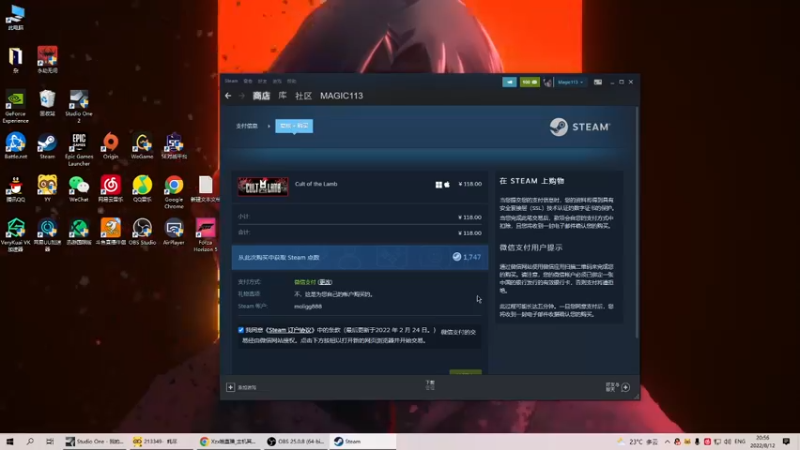Open friends and chat icon in Steam footer
The width and height of the screenshot is (800, 450).
pos(626,387)
